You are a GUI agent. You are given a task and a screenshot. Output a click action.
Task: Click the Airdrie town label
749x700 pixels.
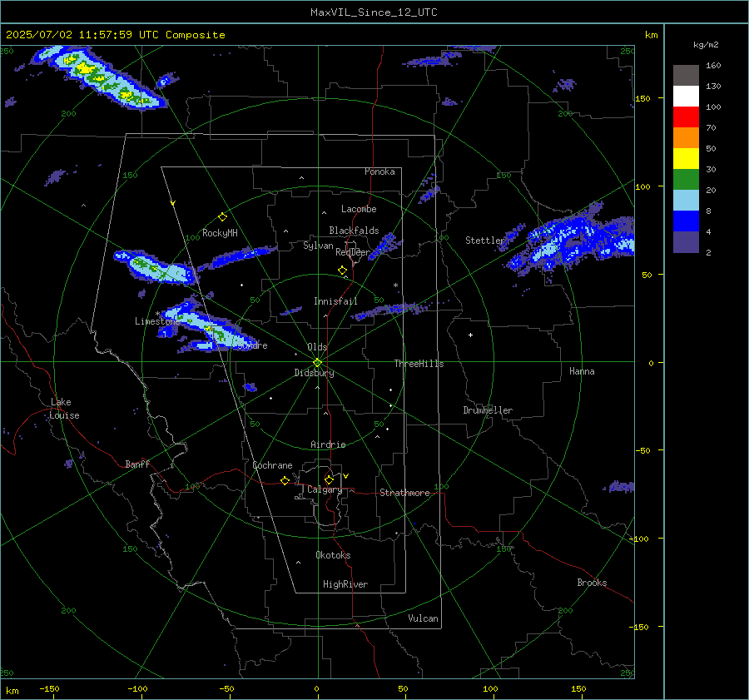tap(328, 444)
